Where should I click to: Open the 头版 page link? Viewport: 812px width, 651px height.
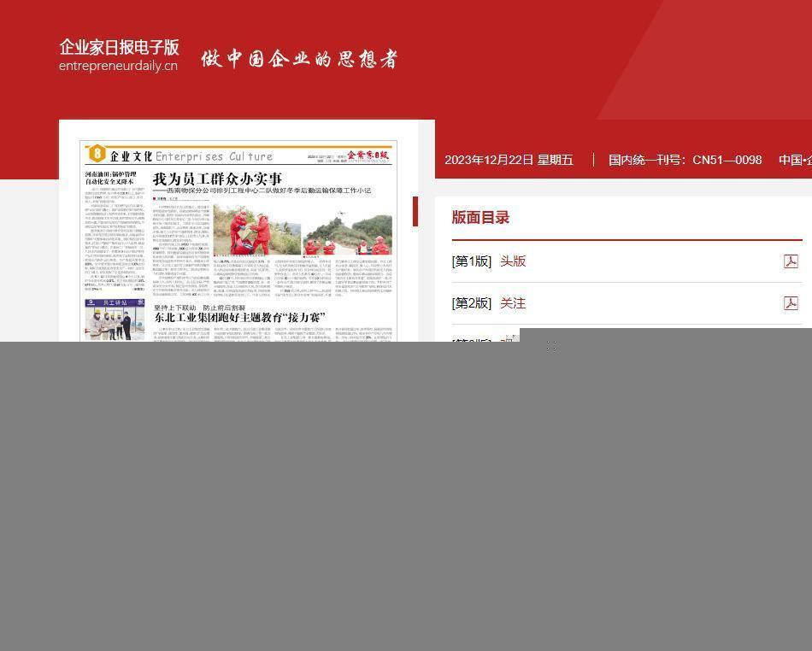(x=513, y=261)
